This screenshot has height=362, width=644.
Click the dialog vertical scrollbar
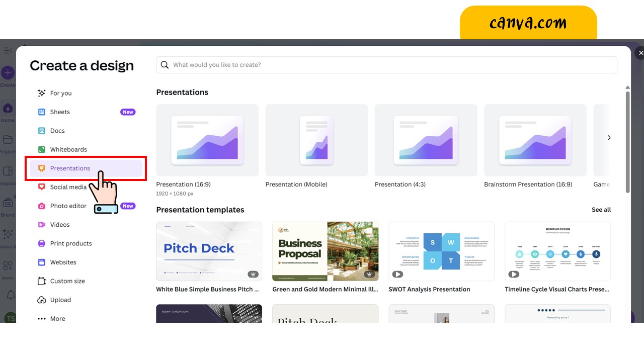tap(627, 141)
